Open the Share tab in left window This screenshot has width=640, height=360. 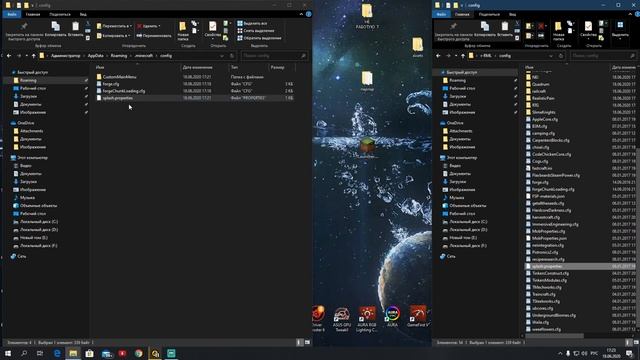(60, 14)
